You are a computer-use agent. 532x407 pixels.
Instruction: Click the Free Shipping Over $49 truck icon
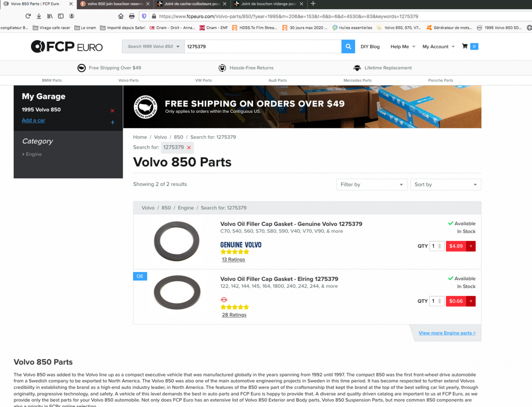pos(82,67)
